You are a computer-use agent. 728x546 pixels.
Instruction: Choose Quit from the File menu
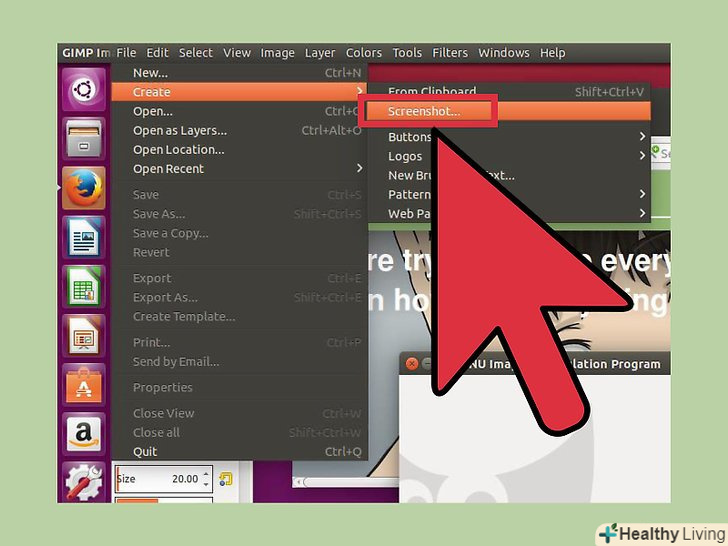tap(239, 451)
